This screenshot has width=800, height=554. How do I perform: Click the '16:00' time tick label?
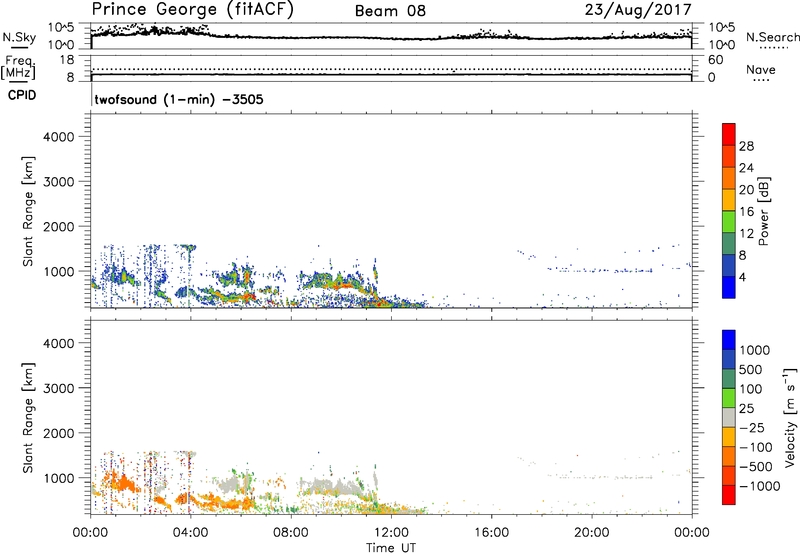[491, 533]
